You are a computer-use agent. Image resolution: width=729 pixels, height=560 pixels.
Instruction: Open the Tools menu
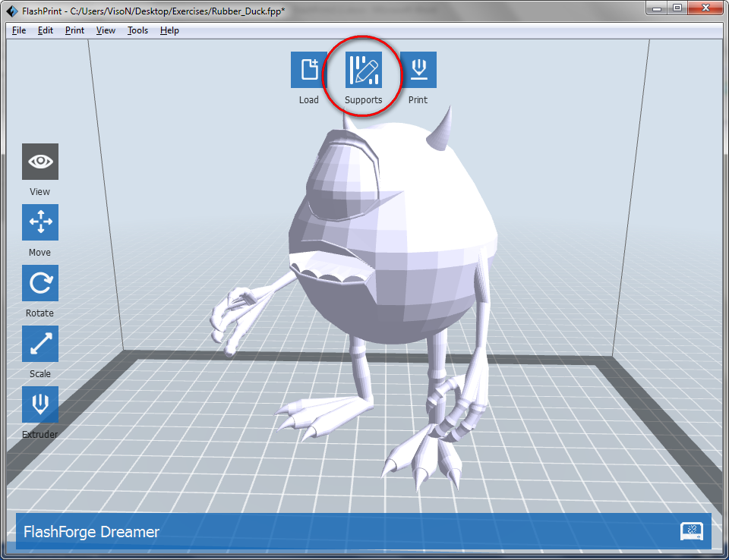tap(137, 30)
